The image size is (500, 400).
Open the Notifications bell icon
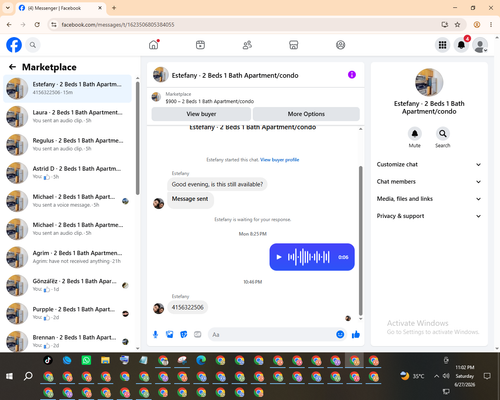[x=461, y=45]
